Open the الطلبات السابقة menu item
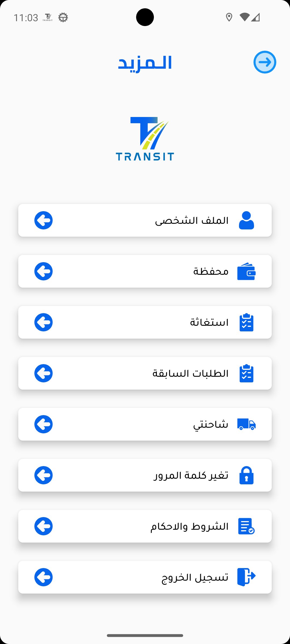290x644 pixels. pos(190,373)
